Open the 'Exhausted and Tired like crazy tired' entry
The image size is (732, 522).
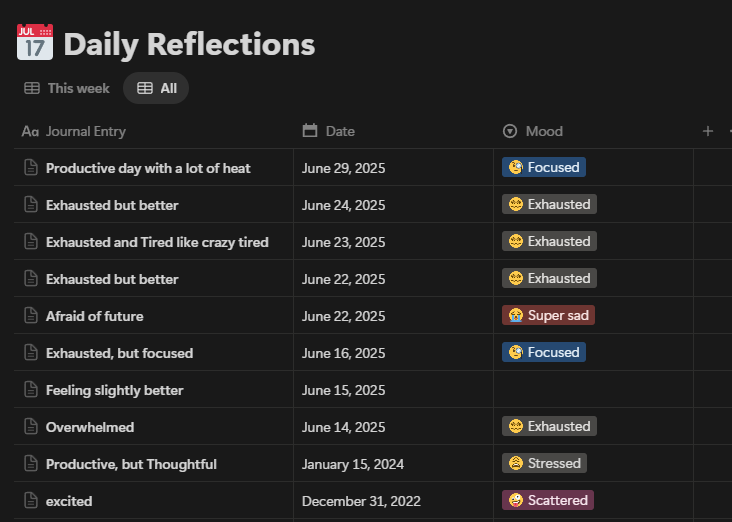[157, 242]
